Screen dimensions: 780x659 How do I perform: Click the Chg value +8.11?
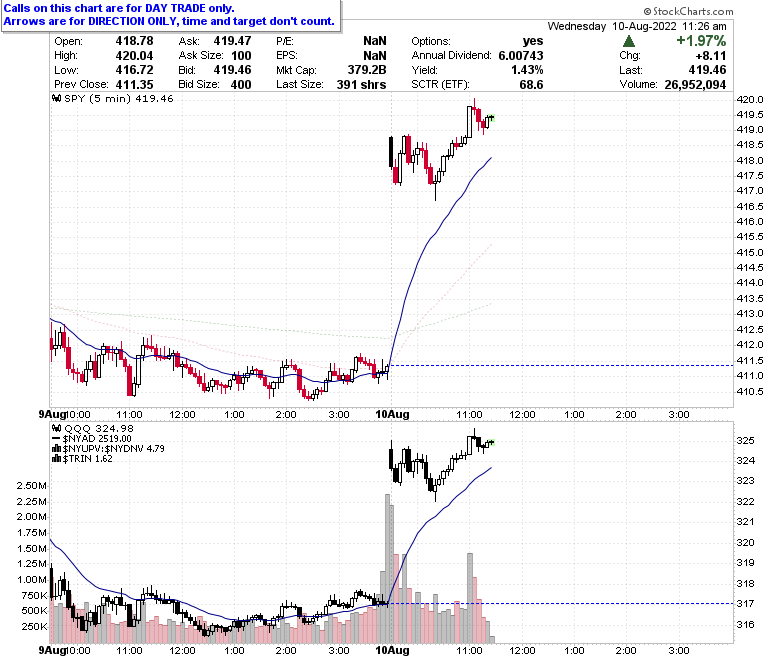pos(711,55)
